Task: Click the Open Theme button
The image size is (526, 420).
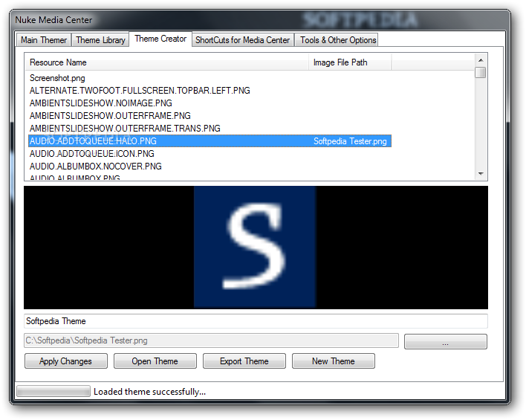Action: tap(155, 361)
